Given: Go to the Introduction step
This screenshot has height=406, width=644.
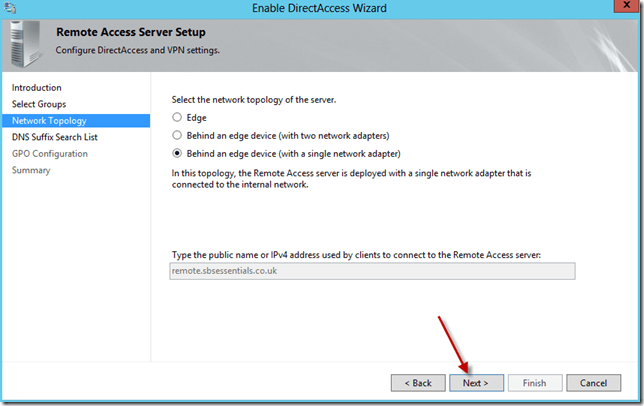Looking at the screenshot, I should point(36,88).
